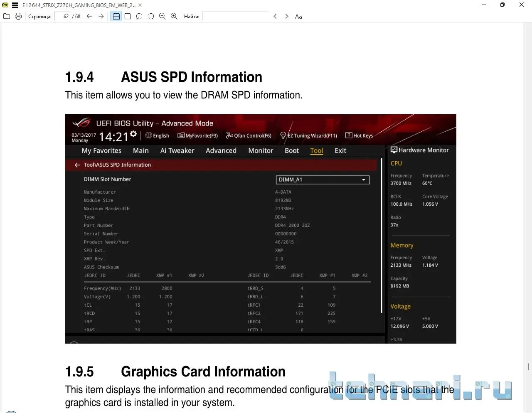532x413 pixels.
Task: Maximize the PDF viewer window
Action: coord(502,5)
